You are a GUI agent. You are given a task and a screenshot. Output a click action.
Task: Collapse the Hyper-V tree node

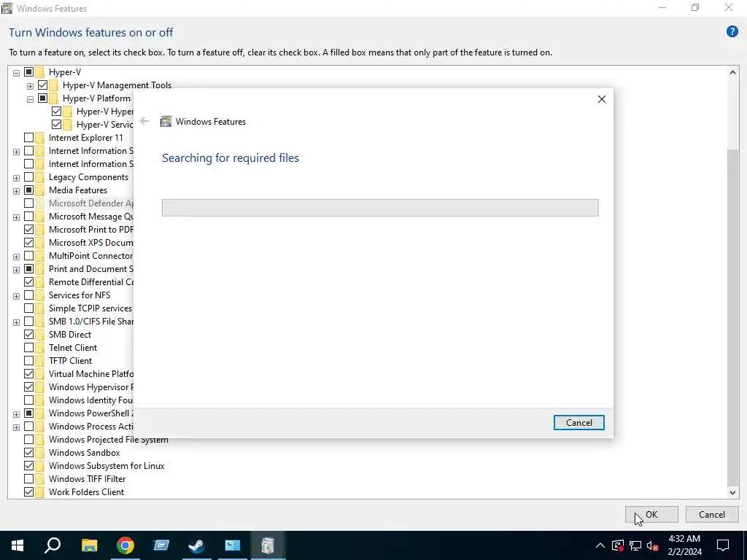pyautogui.click(x=16, y=73)
